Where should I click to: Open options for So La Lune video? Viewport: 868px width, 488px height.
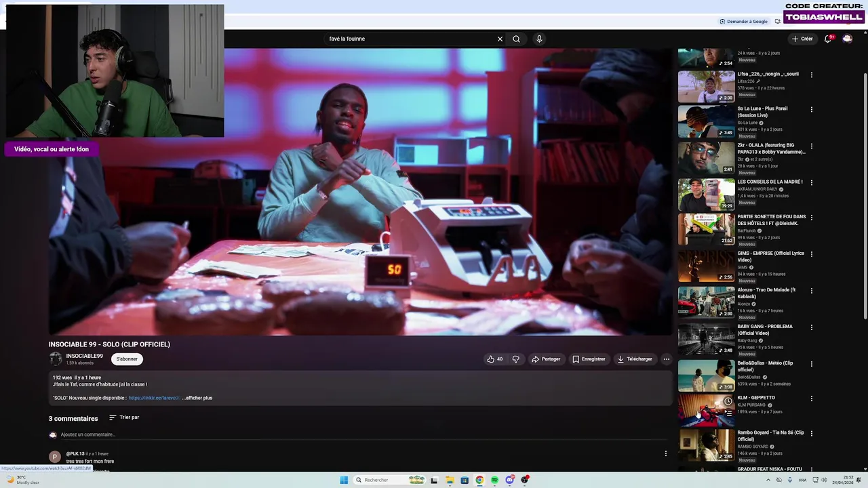(811, 109)
